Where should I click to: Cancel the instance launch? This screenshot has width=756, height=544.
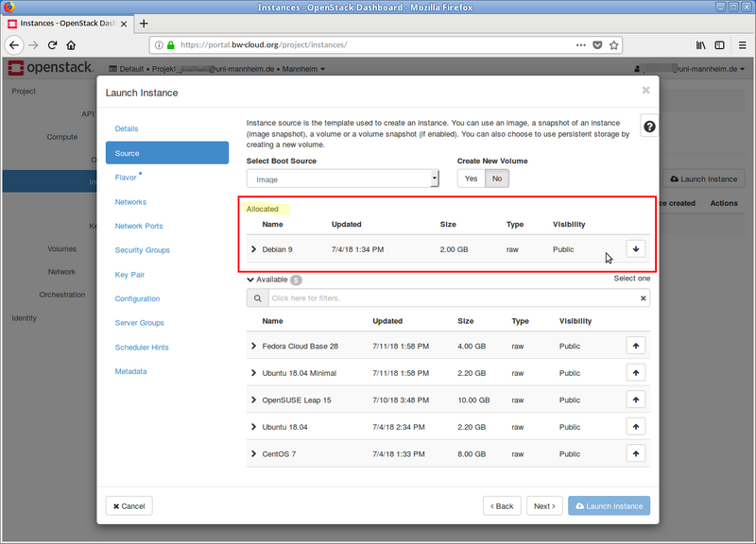click(129, 505)
